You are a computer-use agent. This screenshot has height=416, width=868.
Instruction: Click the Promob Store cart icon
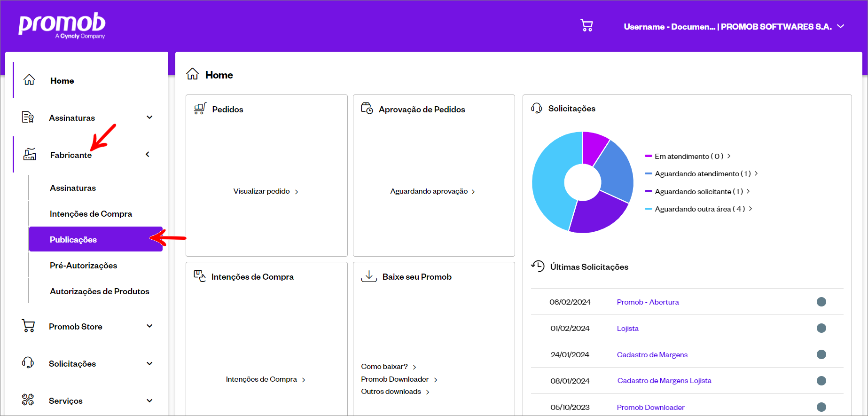(28, 326)
